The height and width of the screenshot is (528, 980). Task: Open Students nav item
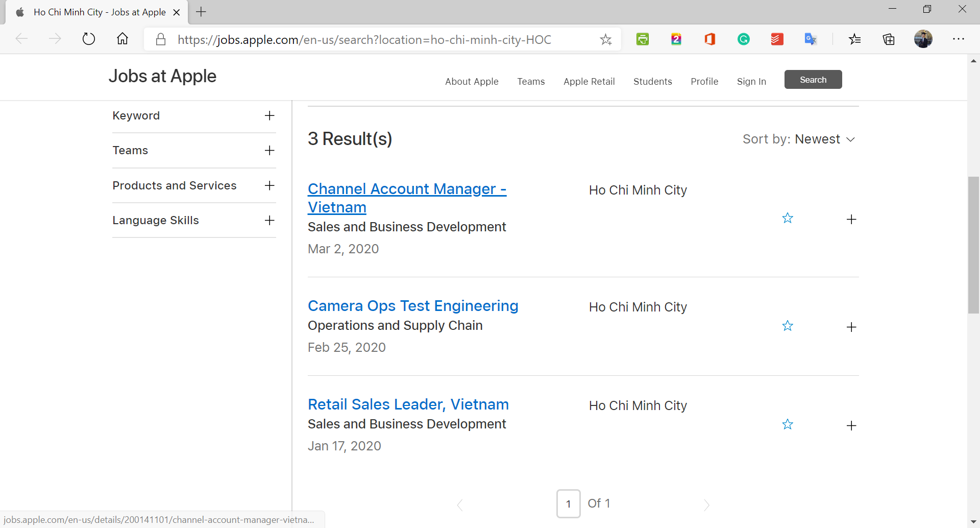pyautogui.click(x=652, y=82)
